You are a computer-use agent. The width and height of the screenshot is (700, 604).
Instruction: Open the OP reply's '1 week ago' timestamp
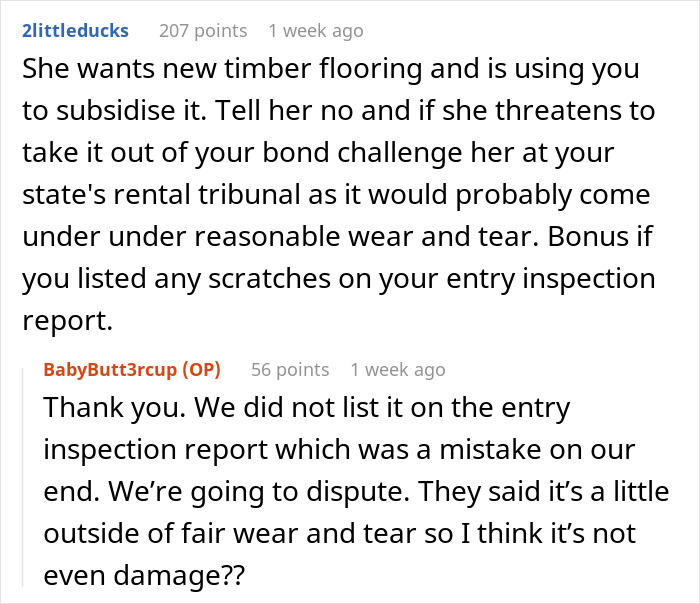point(397,369)
